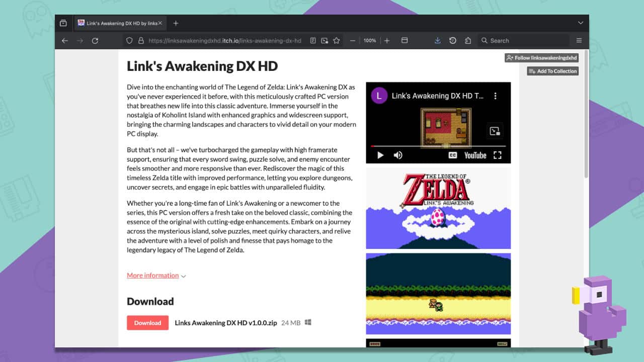Click the page title Link's Awakening DX HD

pos(202,66)
